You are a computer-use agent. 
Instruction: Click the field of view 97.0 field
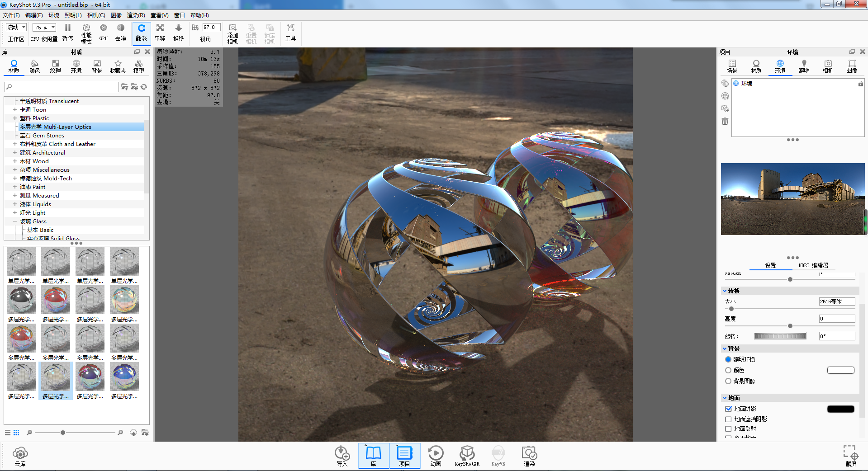(x=211, y=27)
